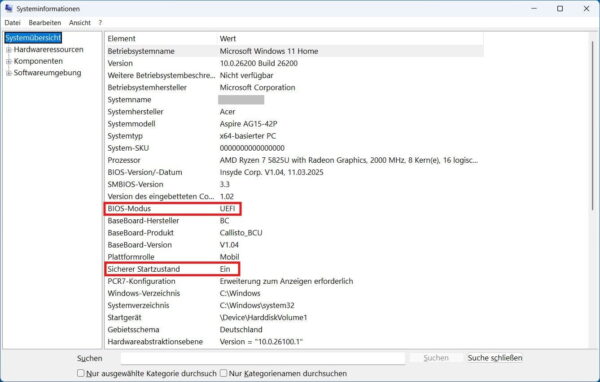
Task: Select the Hardwareabstraktionsebene row label
Action: pyautogui.click(x=155, y=342)
